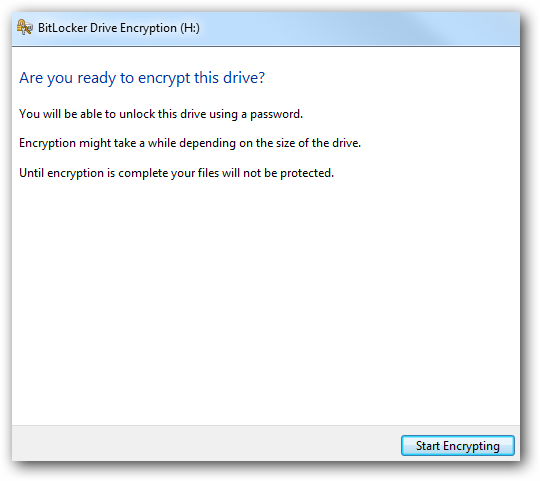Click the (H:) drive letter in the title
Image resolution: width=540 pixels, height=481 pixels.
190,28
